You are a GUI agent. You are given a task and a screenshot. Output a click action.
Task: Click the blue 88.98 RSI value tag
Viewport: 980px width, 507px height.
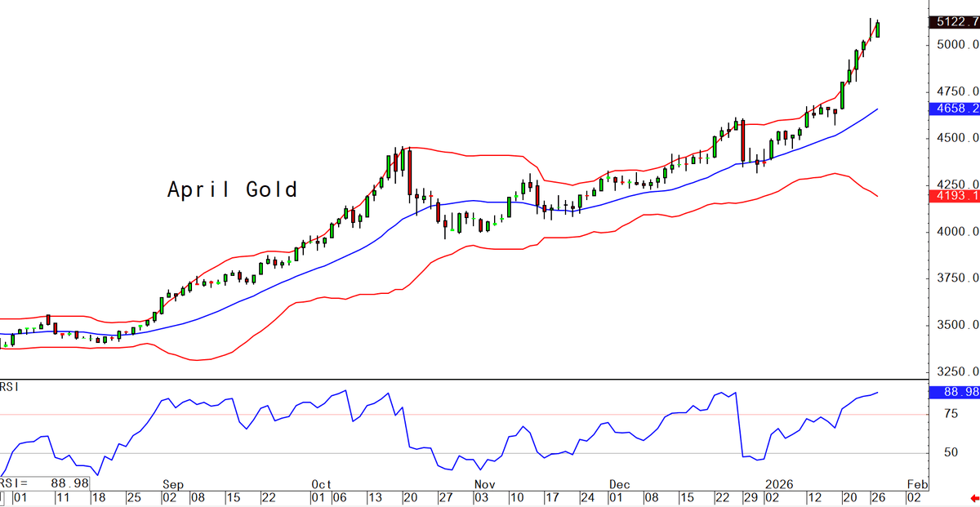pyautogui.click(x=955, y=393)
